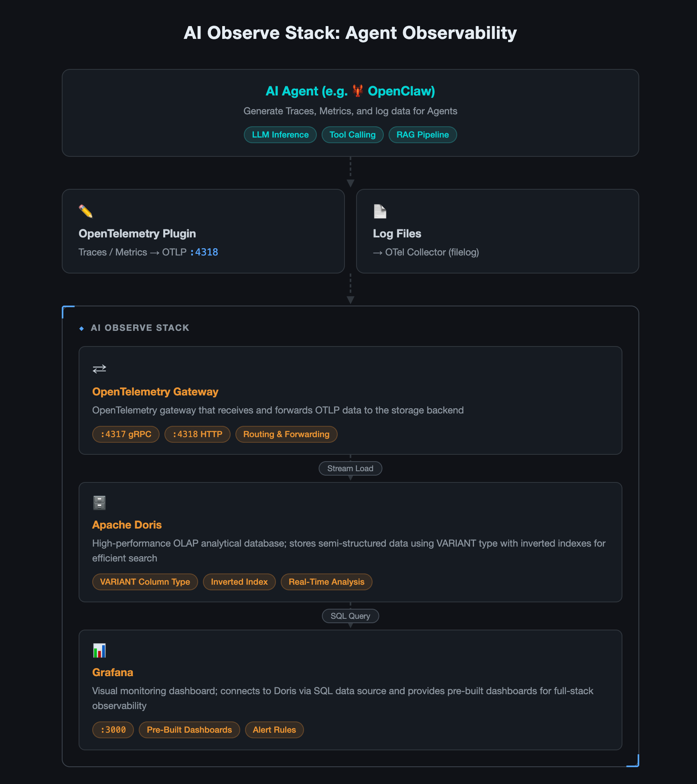The image size is (697, 784).
Task: Select the Tool Calling tag
Action: [x=353, y=135]
